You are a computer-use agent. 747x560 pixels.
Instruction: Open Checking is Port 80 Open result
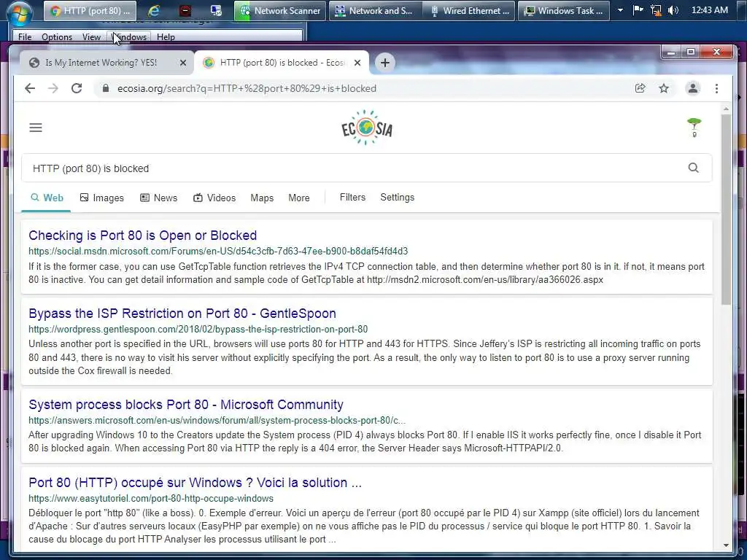click(142, 236)
